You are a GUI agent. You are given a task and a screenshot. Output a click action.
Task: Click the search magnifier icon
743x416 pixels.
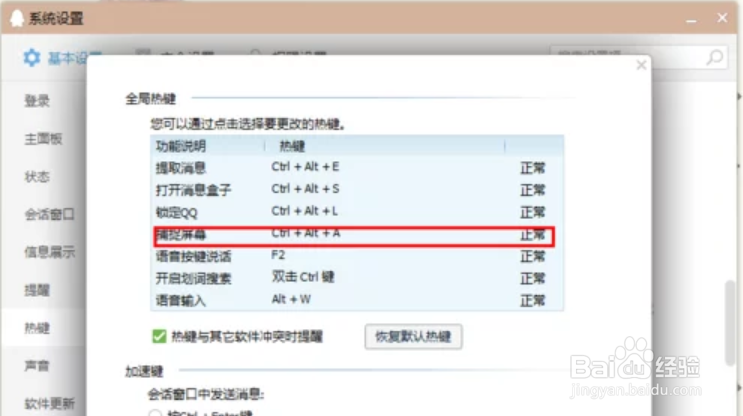(x=715, y=58)
